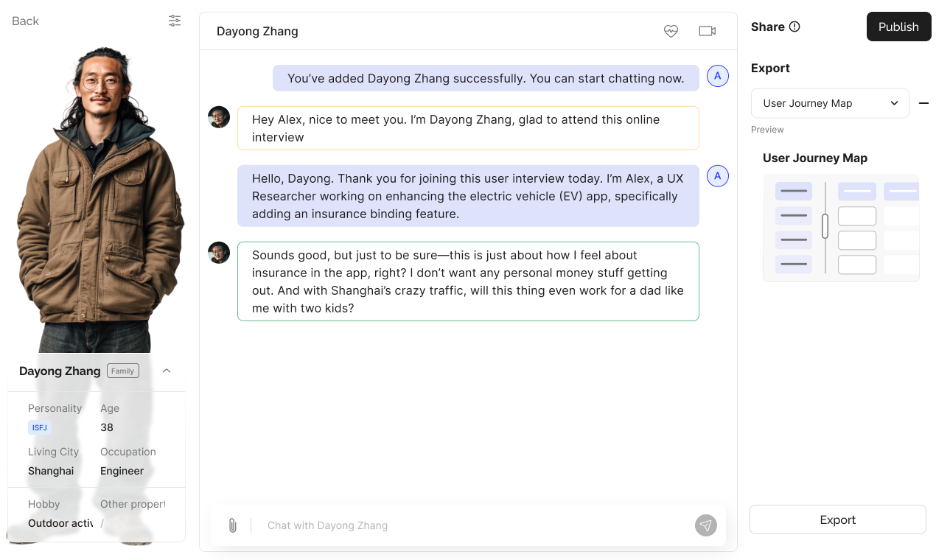The width and height of the screenshot is (936, 560).
Task: Remove User Journey Map with the minus icon
Action: tap(924, 103)
